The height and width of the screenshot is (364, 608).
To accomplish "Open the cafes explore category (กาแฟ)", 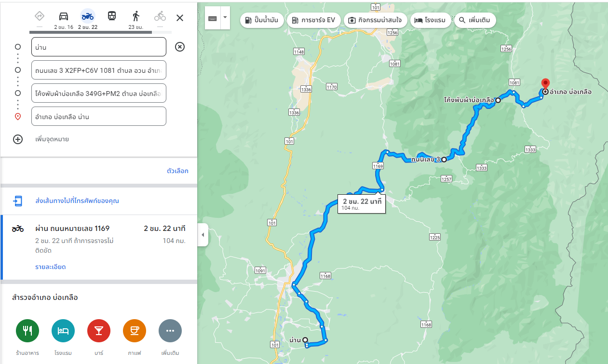I will [135, 331].
